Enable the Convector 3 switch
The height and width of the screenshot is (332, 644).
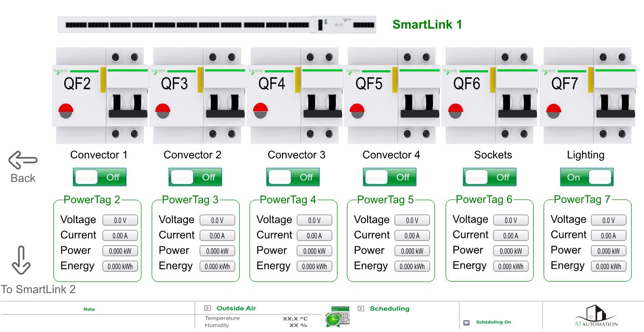coord(293,177)
